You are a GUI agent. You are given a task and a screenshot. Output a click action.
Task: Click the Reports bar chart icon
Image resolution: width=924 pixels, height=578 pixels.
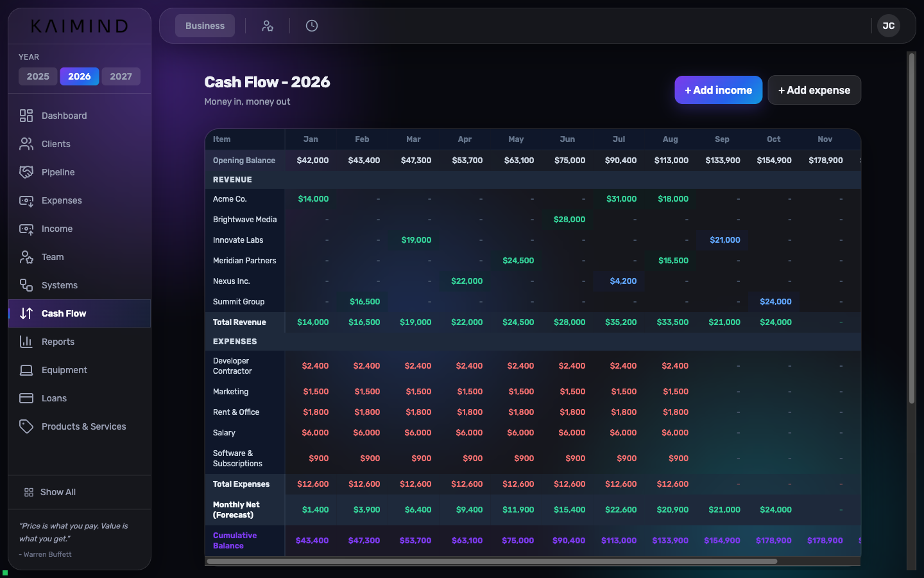[26, 342]
